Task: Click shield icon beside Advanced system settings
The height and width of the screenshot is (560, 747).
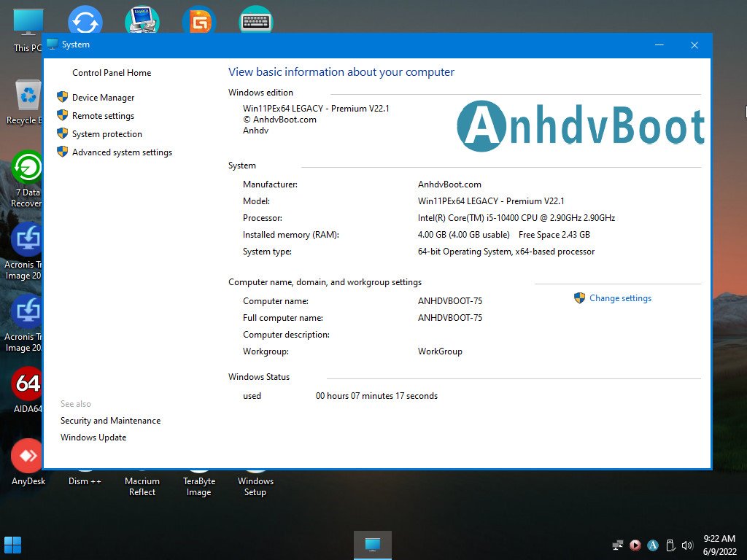Action: tap(63, 152)
